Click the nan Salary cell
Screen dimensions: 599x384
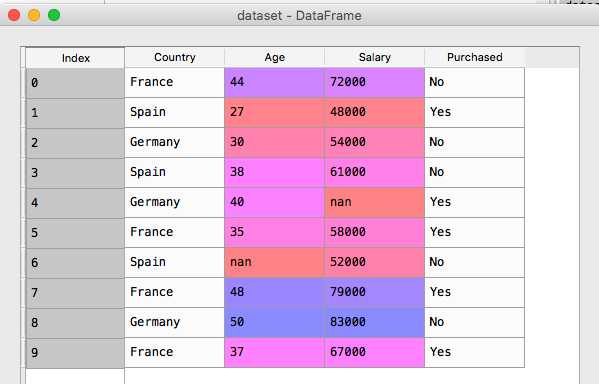pyautogui.click(x=375, y=202)
